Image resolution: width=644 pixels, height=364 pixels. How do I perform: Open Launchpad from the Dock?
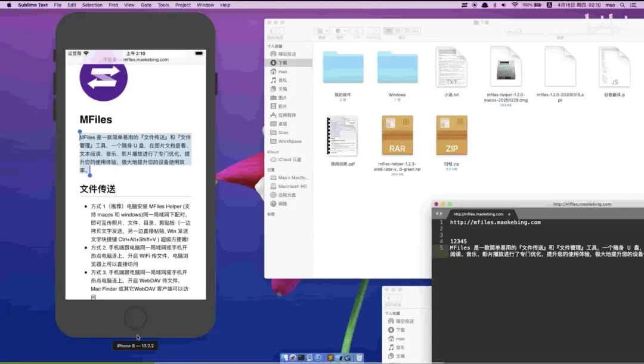293,358
